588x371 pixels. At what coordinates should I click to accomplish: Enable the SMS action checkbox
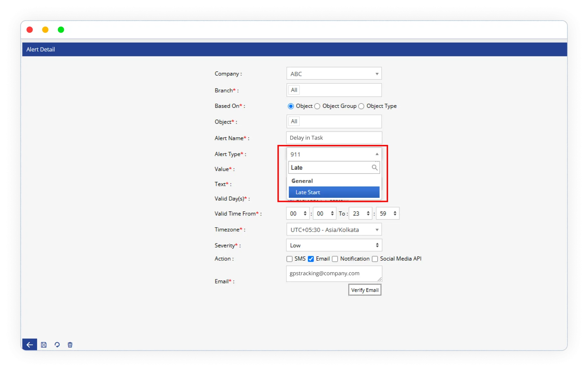[x=290, y=259]
